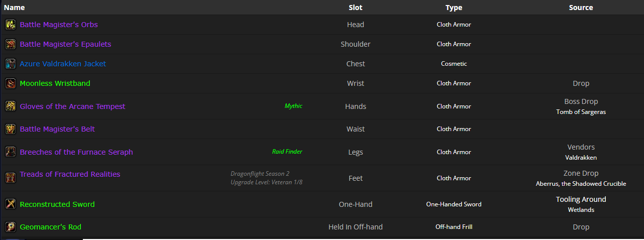The width and height of the screenshot is (644, 240).
Task: Click the Battle Magister's Epaulets item icon
Action: coord(10,44)
